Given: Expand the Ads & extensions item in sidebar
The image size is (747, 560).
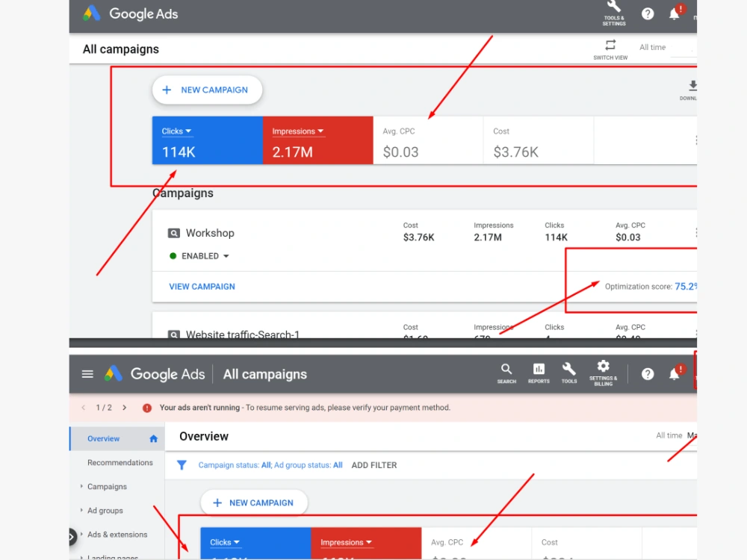Looking at the screenshot, I should 81,535.
